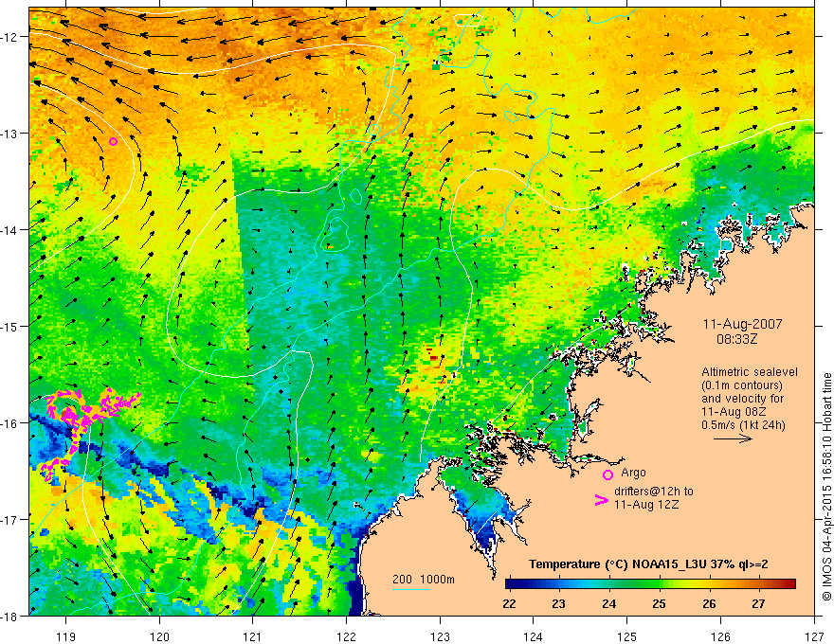Click the '11-Aug-2007' date label
The height and width of the screenshot is (644, 834).
coord(742,324)
